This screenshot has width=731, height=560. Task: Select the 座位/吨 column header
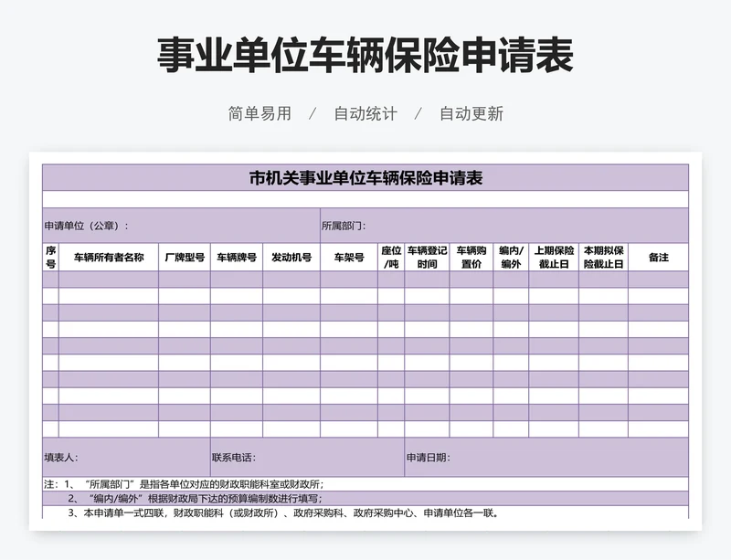[x=391, y=258]
